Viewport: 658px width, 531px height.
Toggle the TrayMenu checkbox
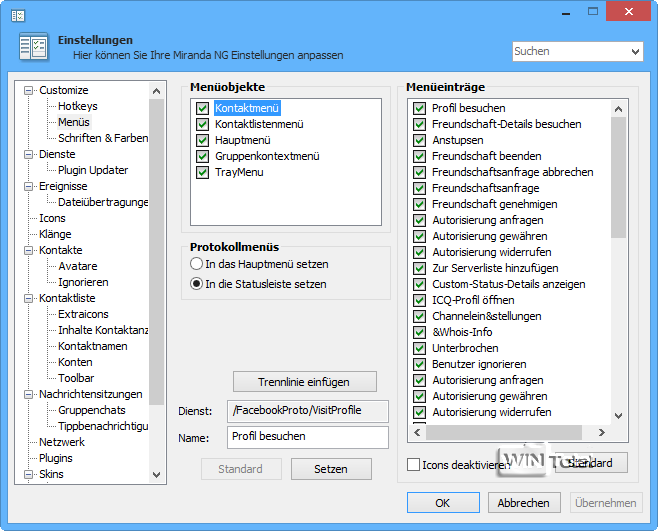(x=202, y=172)
